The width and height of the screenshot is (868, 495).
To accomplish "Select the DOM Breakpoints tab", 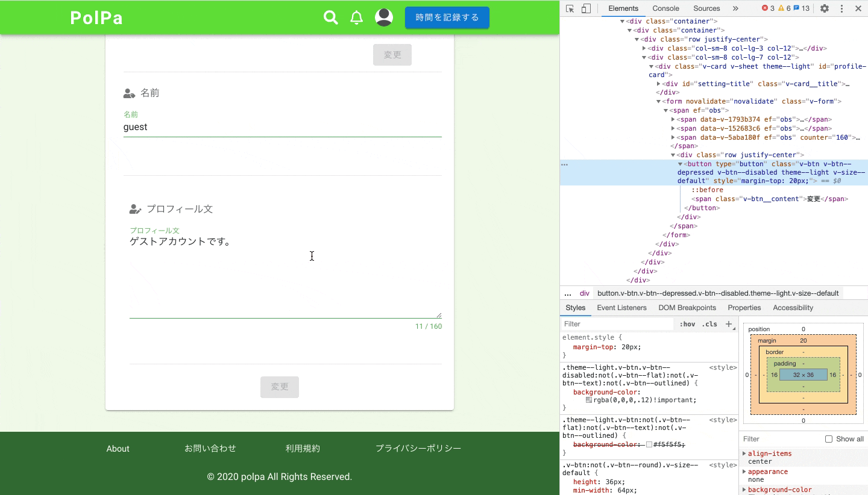I will 687,308.
